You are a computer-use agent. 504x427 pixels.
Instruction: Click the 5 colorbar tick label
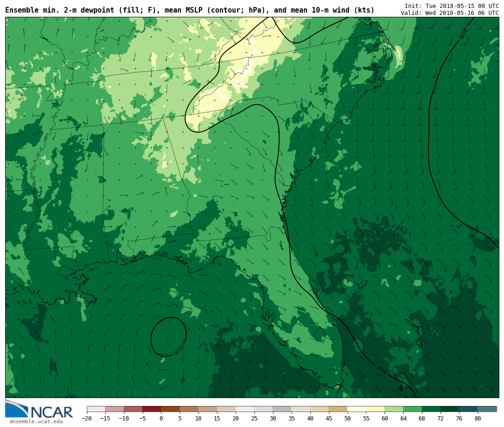[x=180, y=418]
